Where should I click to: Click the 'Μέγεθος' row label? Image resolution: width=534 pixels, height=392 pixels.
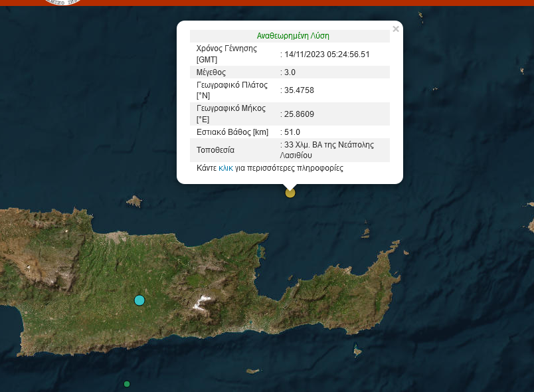pyautogui.click(x=211, y=72)
